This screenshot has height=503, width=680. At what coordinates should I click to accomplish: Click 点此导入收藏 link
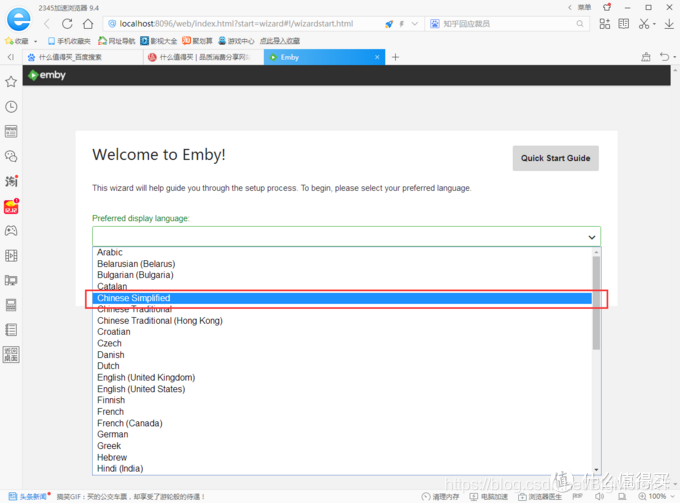(280, 41)
